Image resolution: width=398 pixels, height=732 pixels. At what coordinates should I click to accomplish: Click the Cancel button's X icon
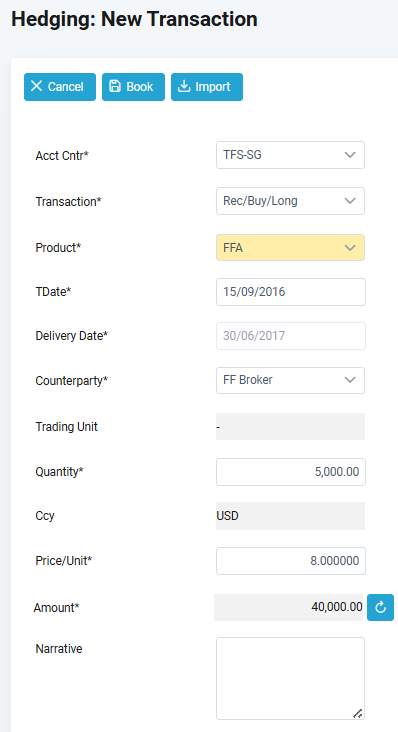click(x=36, y=86)
